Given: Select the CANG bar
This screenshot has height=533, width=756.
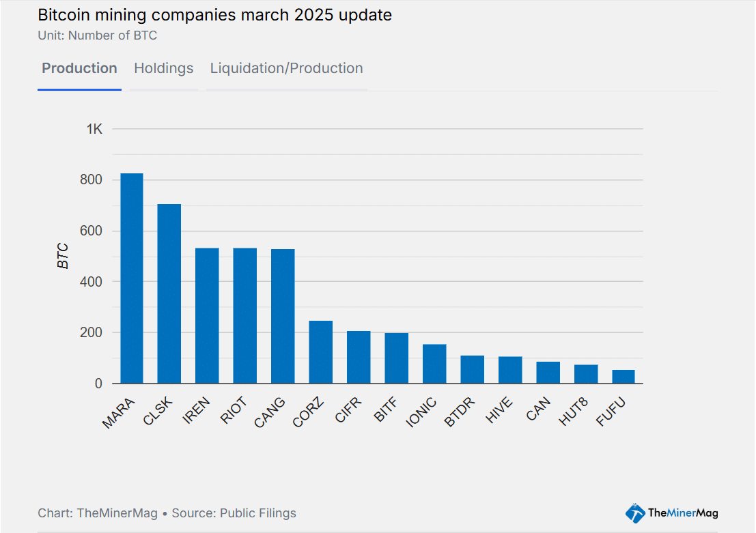Looking at the screenshot, I should 283,316.
